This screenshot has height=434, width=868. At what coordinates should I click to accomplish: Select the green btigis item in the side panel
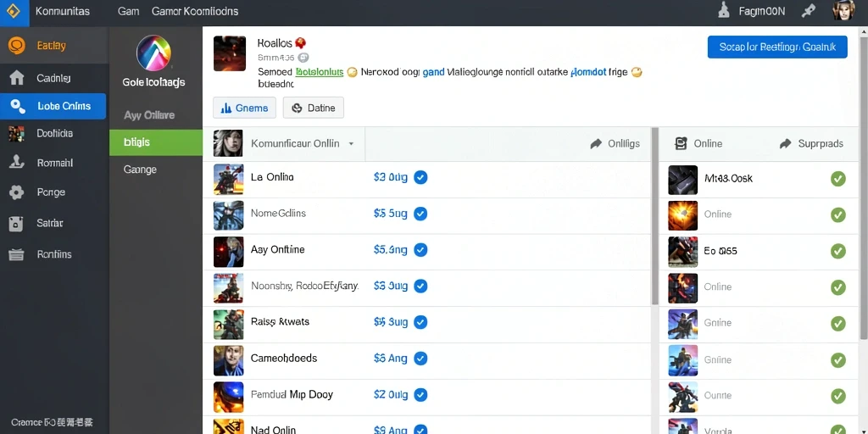pos(156,142)
